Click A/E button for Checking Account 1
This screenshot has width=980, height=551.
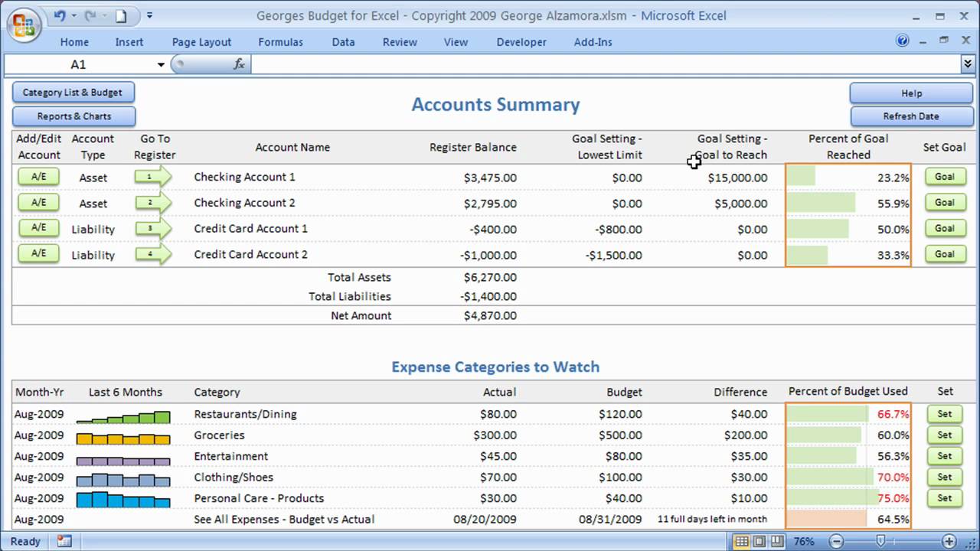pyautogui.click(x=38, y=177)
